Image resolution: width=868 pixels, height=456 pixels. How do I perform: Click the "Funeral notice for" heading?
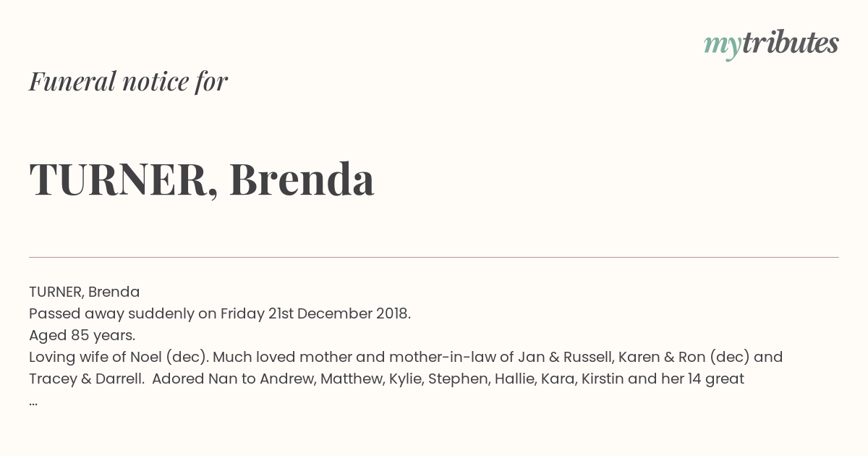click(128, 82)
